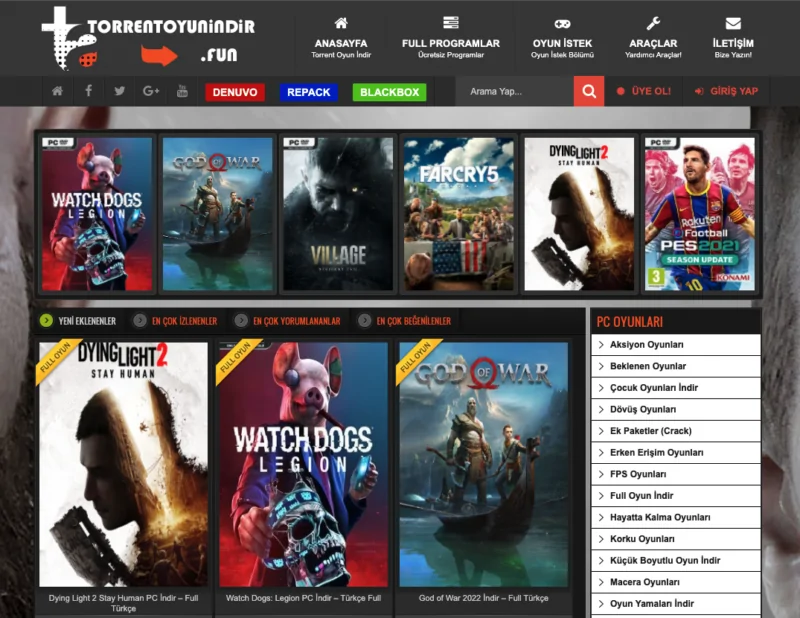Click God of War 2022 İndir title
This screenshot has height=618, width=800.
[x=484, y=598]
